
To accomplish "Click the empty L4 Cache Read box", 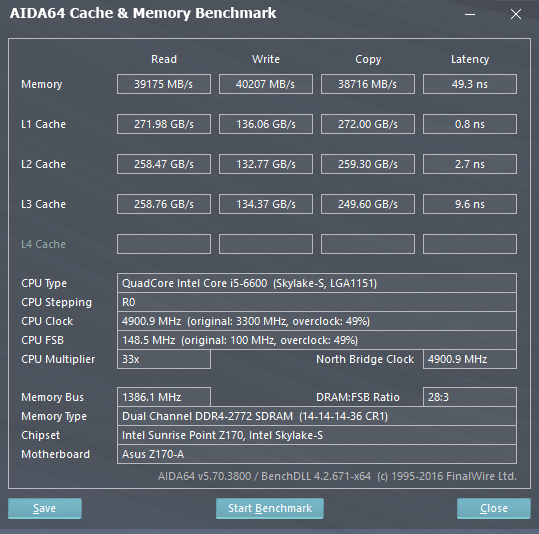I will pos(164,244).
